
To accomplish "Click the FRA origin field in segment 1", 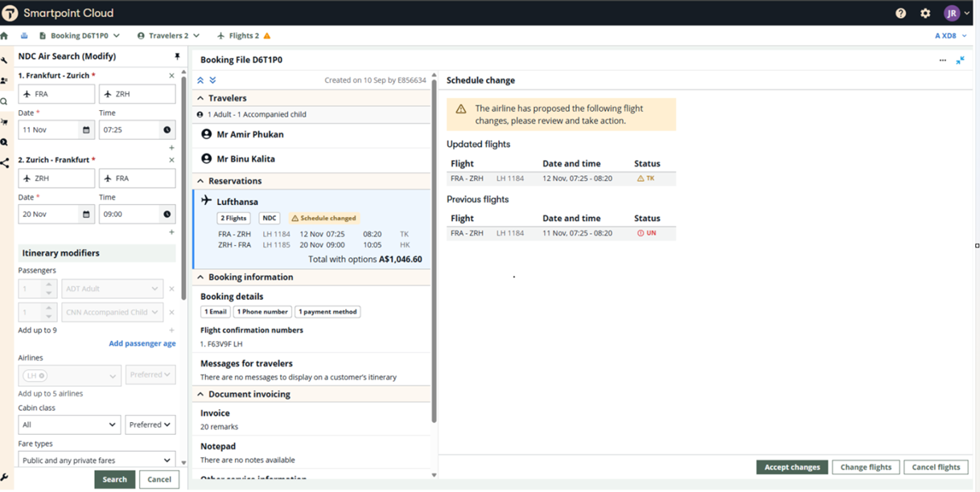I will point(56,94).
